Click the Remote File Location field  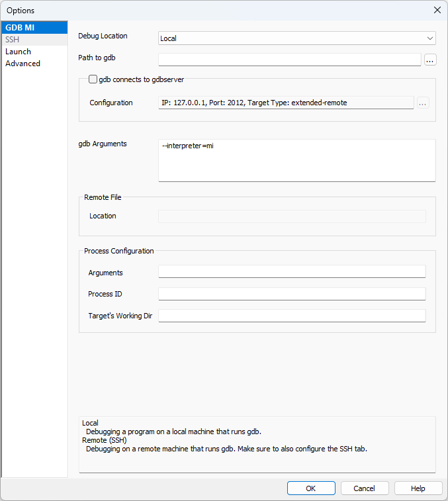click(x=292, y=216)
